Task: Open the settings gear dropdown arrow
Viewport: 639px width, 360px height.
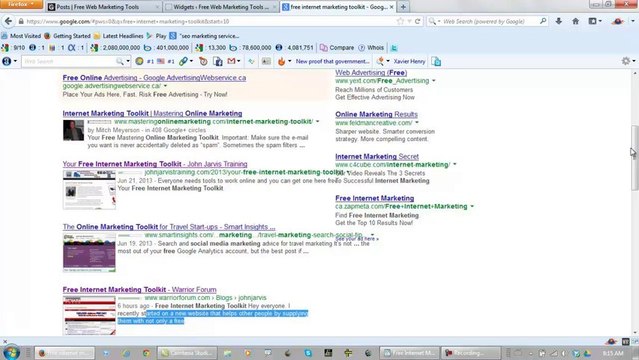Action: [x=634, y=61]
